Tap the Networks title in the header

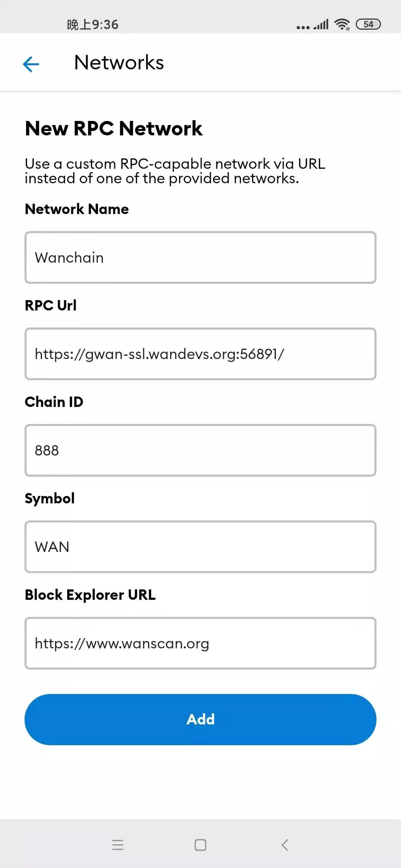(119, 62)
